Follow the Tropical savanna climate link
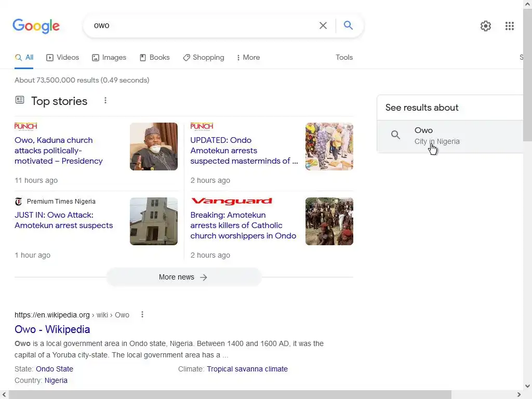 click(x=247, y=369)
